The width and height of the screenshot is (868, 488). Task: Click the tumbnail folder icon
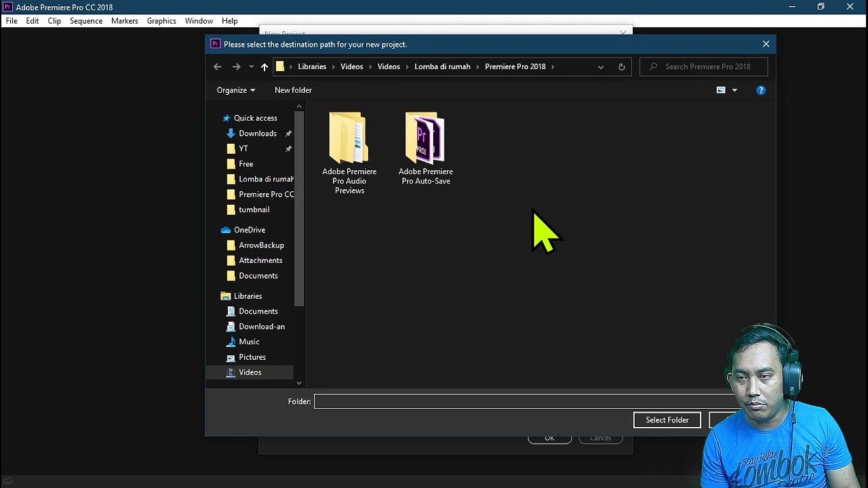point(231,209)
